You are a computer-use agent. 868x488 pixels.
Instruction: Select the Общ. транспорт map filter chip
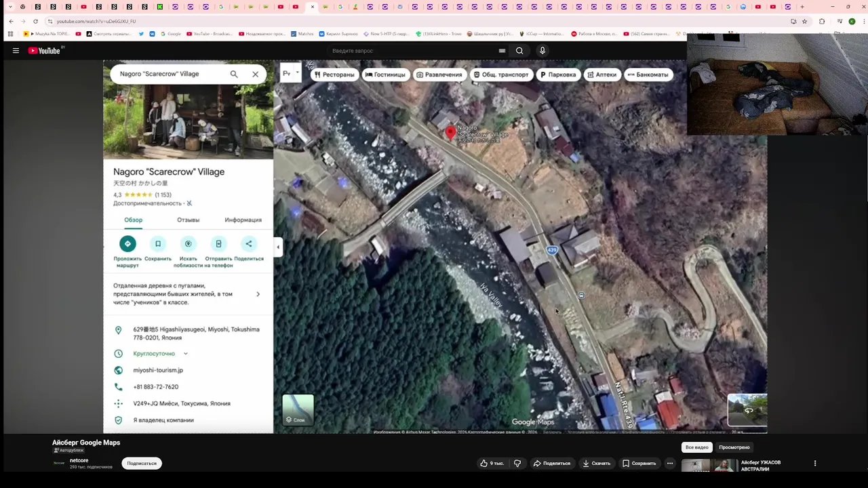tap(501, 75)
